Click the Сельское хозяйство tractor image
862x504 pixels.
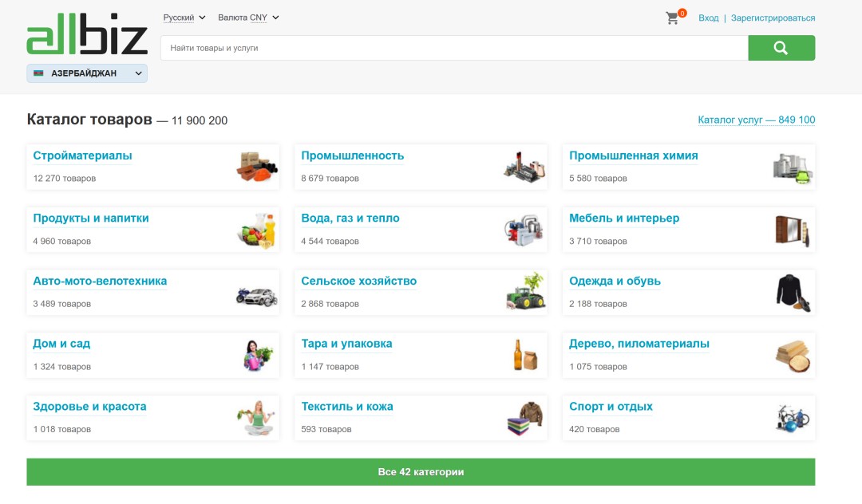[525, 291]
